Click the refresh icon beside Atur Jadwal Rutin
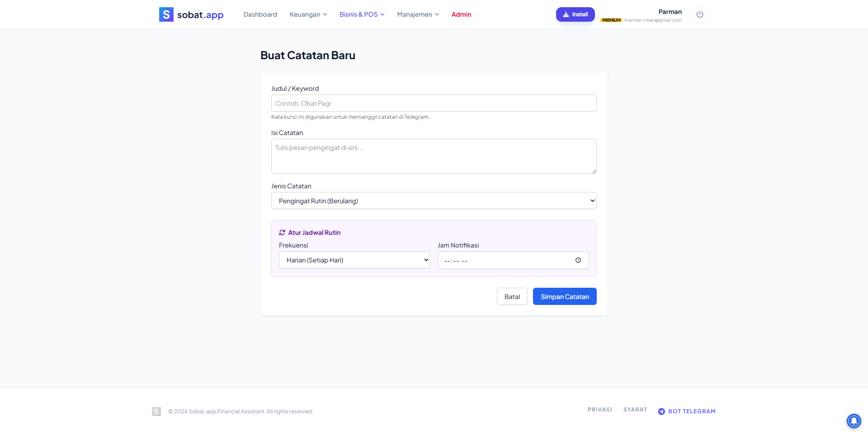This screenshot has height=435, width=868. pyautogui.click(x=282, y=233)
